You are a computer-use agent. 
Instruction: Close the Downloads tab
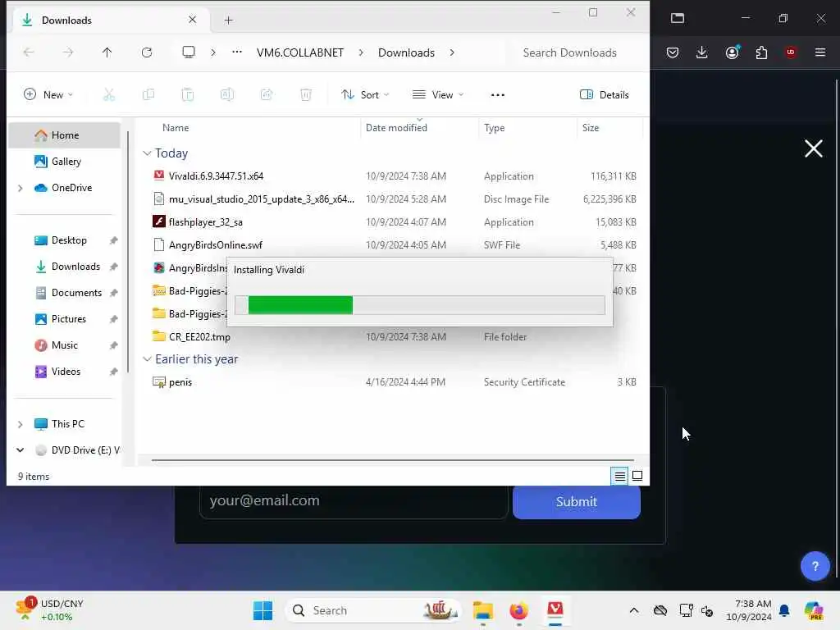192,20
